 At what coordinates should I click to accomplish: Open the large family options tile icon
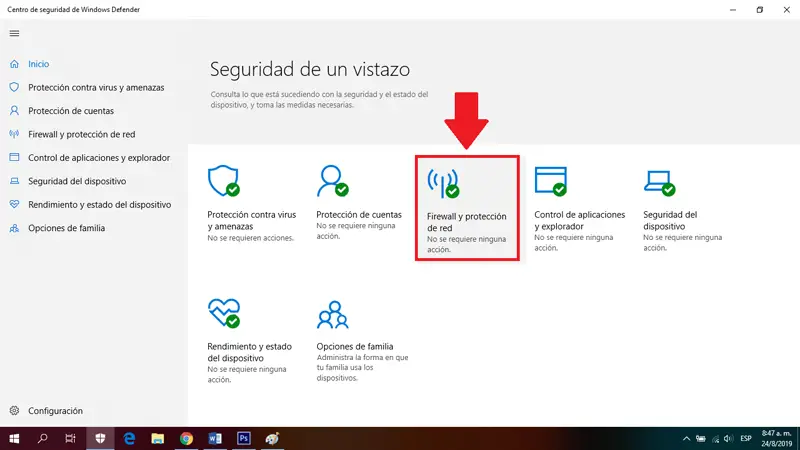pos(333,315)
